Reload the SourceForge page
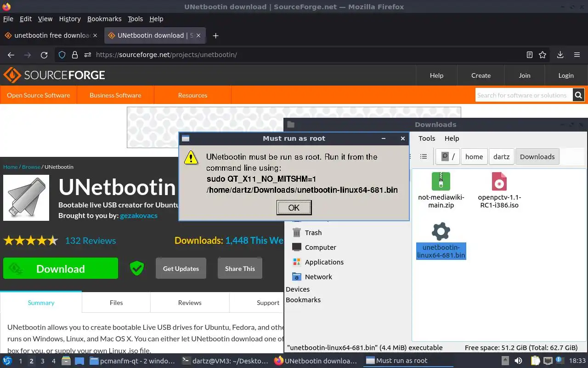 44,55
